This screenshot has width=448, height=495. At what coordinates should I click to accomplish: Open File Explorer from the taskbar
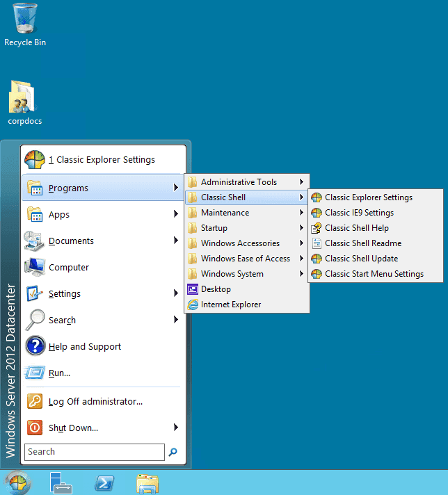pos(147,484)
